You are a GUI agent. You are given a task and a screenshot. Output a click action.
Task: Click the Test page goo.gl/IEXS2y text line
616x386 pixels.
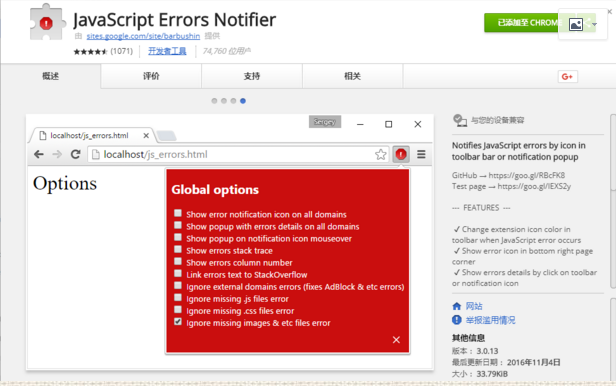(x=511, y=186)
